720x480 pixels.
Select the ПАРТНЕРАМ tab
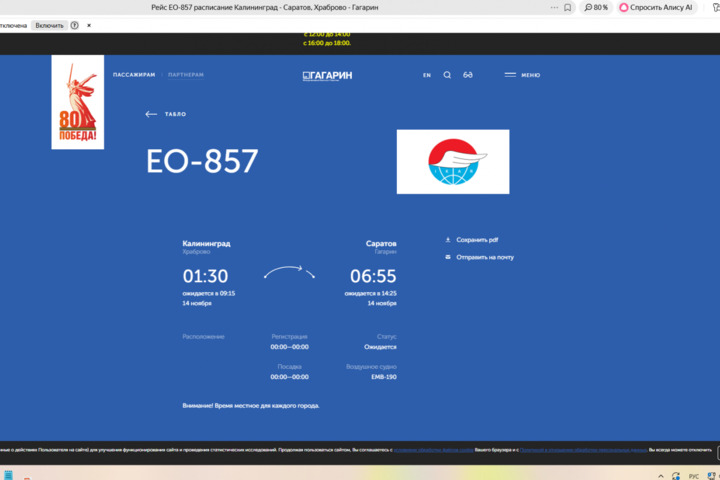tap(186, 75)
